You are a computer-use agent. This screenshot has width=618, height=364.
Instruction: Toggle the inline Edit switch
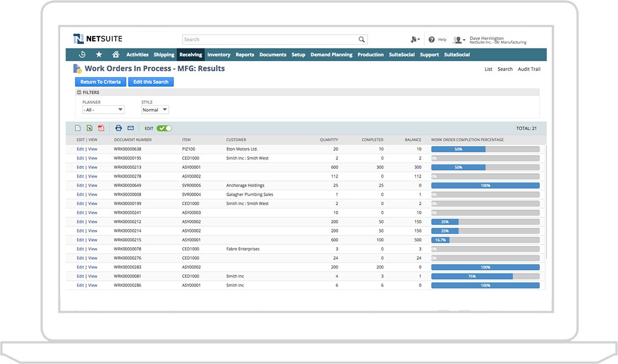164,128
